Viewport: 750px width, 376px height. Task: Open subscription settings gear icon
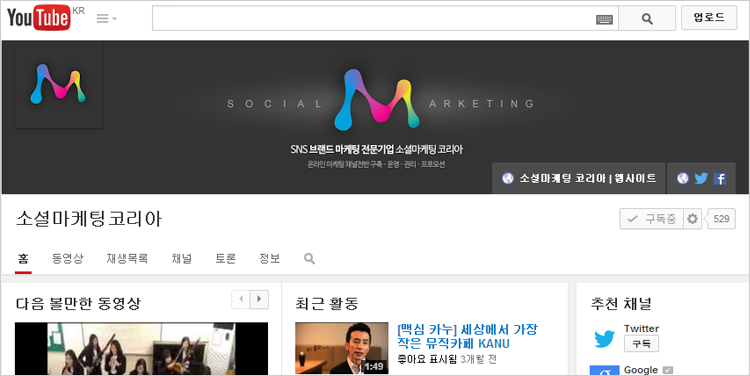point(692,219)
